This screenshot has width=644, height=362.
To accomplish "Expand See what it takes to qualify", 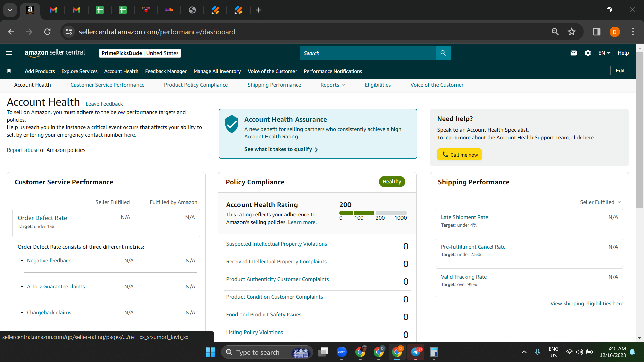I will tap(281, 149).
